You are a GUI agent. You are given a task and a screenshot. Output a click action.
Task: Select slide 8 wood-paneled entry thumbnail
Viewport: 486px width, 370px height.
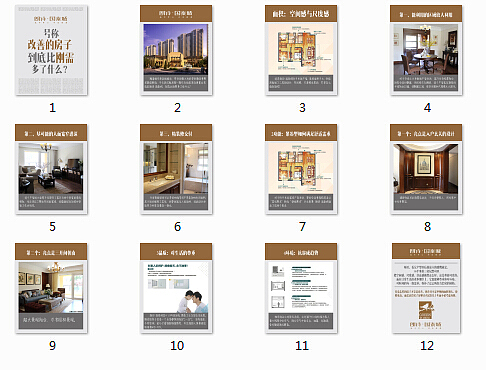426,169
